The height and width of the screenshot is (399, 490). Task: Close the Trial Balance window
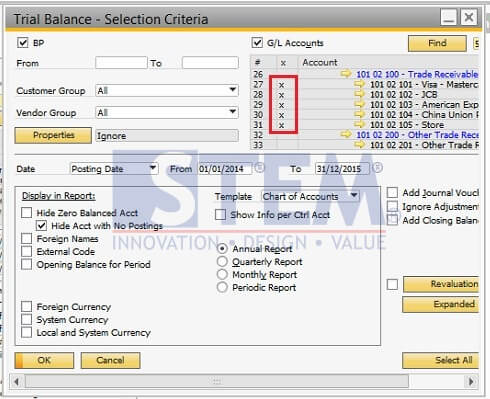pyautogui.click(x=469, y=17)
